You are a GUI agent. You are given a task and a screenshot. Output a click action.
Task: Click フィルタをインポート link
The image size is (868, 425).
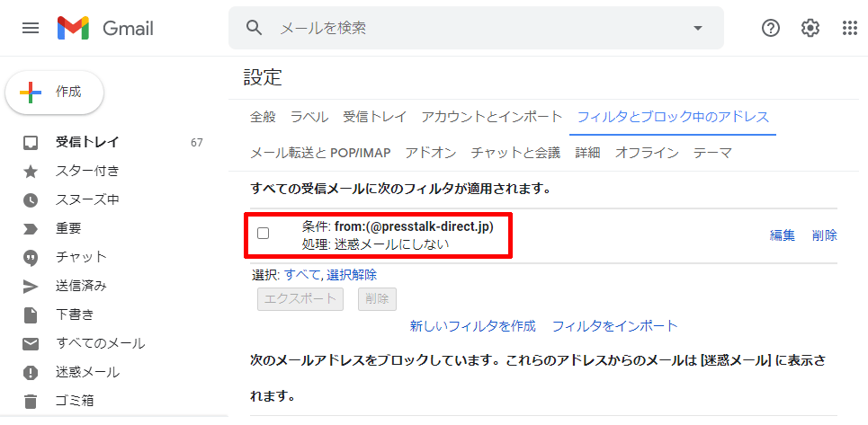pos(615,326)
